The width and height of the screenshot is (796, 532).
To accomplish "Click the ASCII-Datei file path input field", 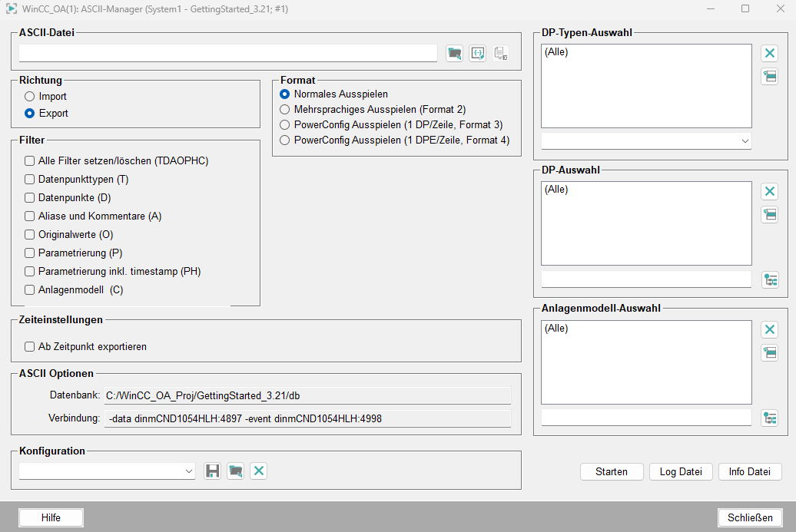I will click(x=228, y=53).
